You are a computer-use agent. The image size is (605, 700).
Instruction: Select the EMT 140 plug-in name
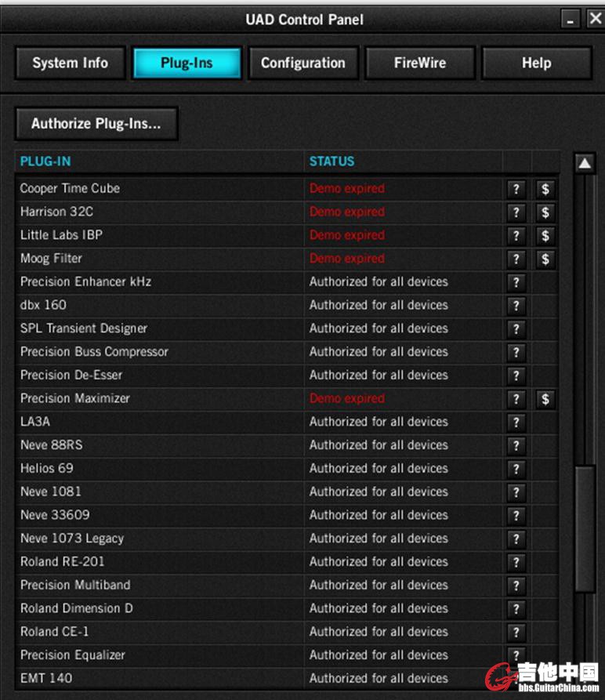[x=46, y=678]
